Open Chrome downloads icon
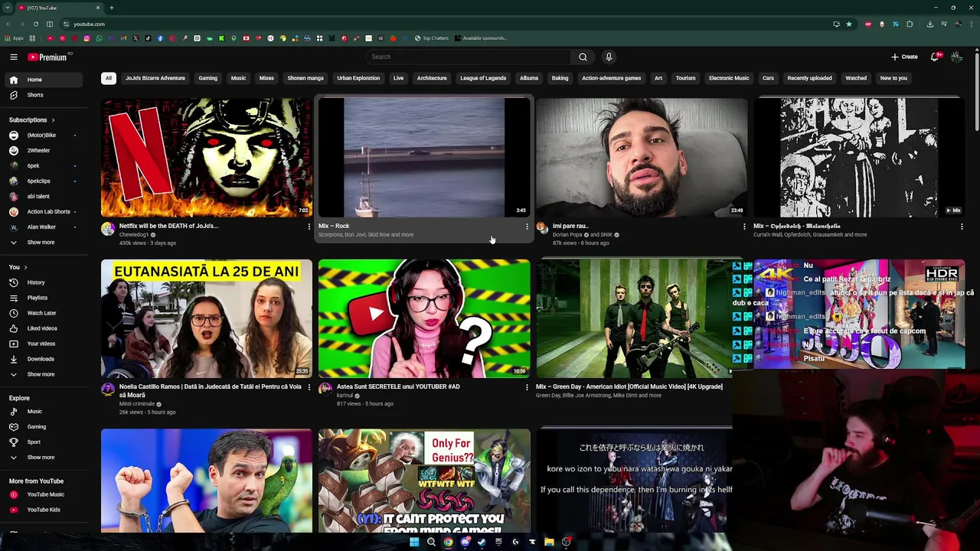 [929, 24]
